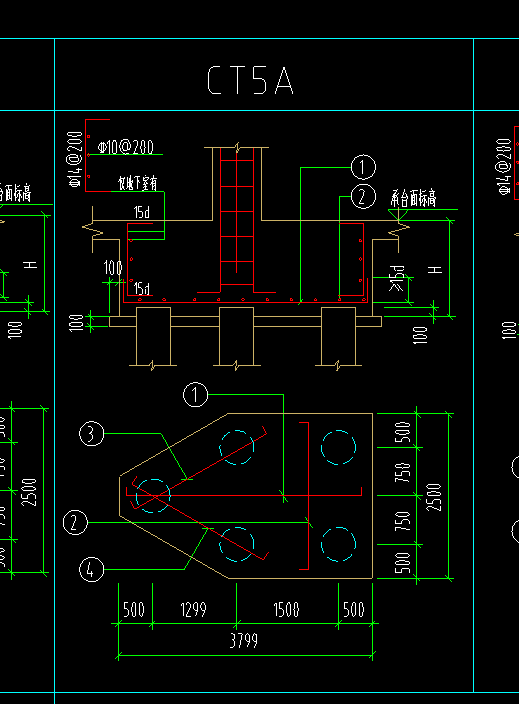Click the 1299 dimension value
Image resolution: width=519 pixels, height=704 pixels.
194,610
